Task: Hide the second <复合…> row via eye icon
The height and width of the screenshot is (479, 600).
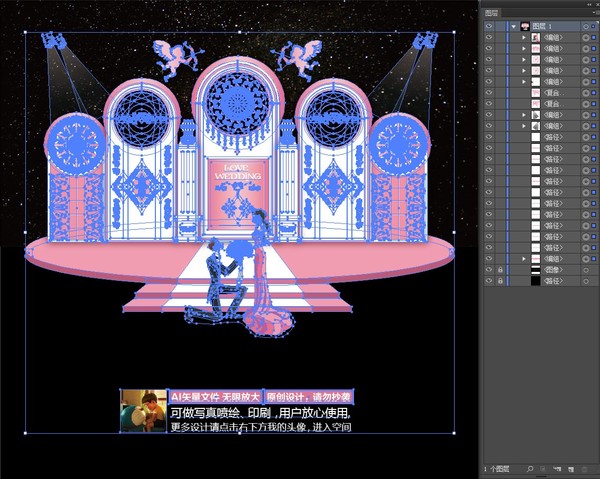Action: [489, 104]
